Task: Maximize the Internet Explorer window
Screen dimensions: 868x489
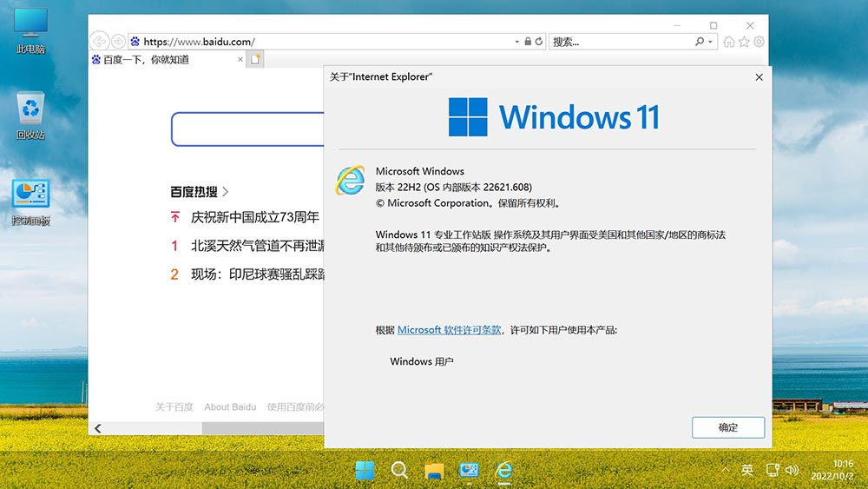Action: 713,25
